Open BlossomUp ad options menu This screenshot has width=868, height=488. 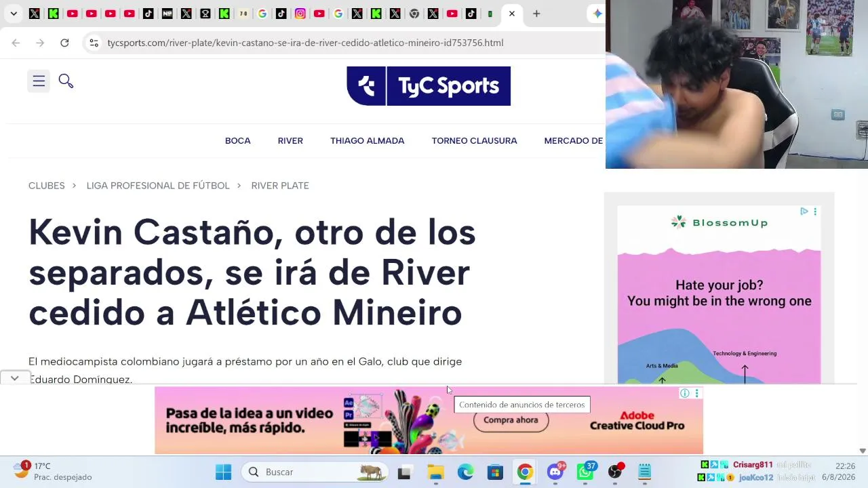815,211
